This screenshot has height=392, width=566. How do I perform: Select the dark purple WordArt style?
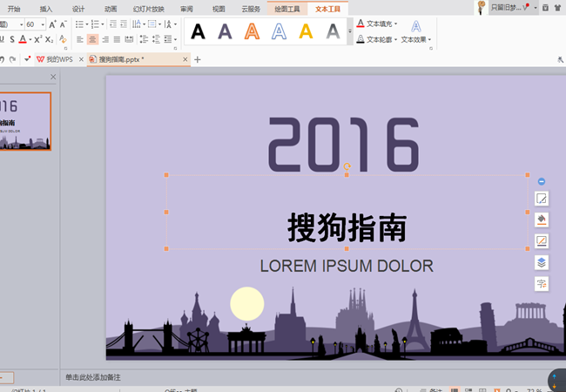[225, 31]
